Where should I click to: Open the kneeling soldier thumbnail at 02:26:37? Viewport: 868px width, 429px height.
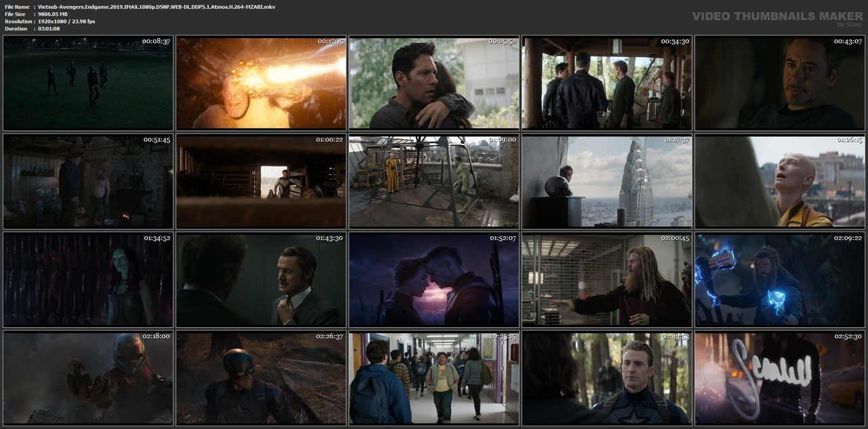[x=261, y=378]
